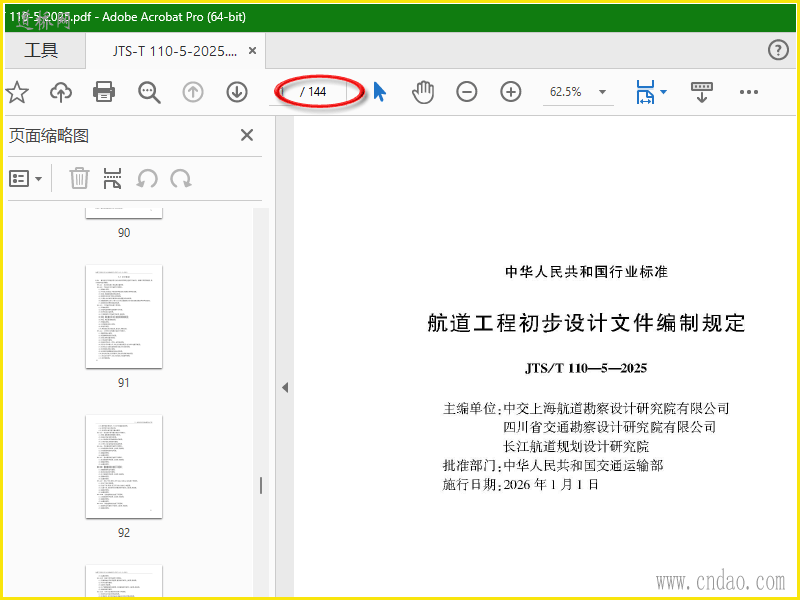
Task: Open the thumbnail panel options menu
Action: point(26,179)
